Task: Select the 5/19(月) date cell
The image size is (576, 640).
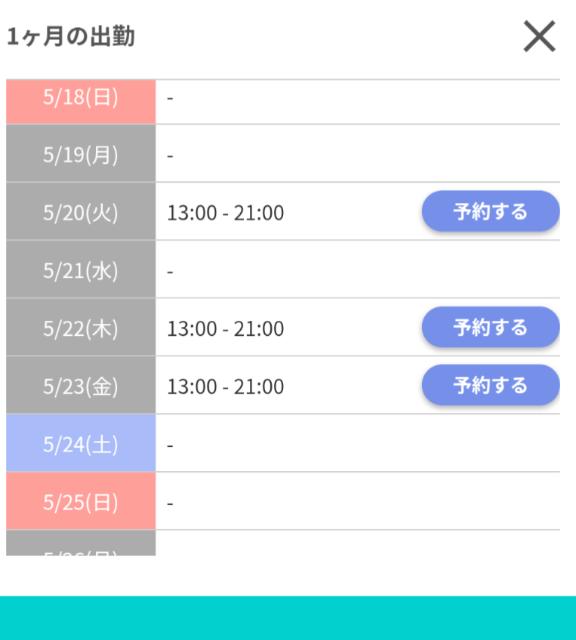Action: point(81,153)
